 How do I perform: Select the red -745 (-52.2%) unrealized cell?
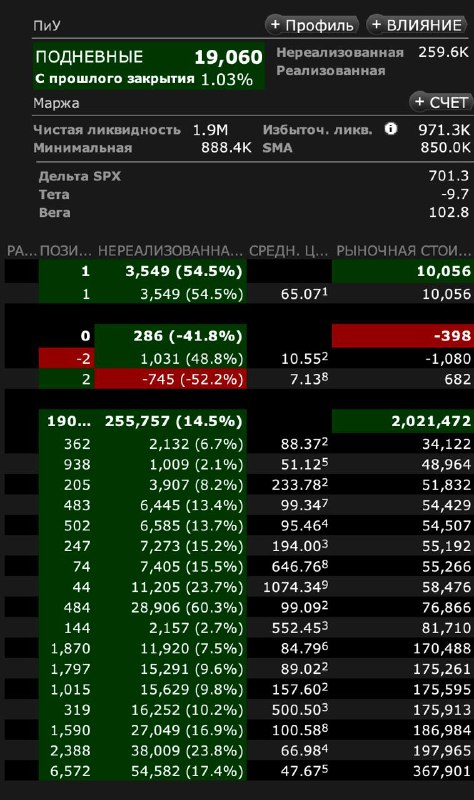pos(170,379)
